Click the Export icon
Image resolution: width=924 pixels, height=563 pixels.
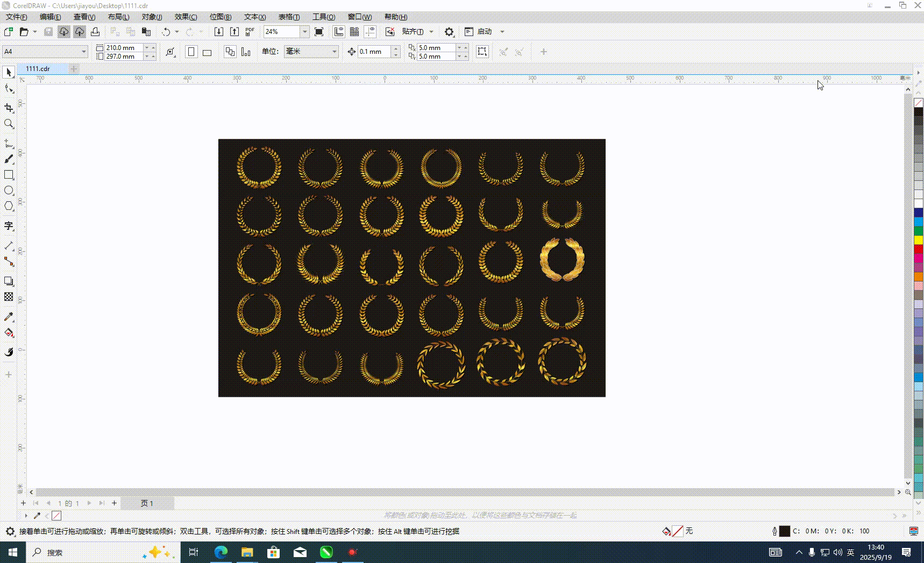(234, 32)
